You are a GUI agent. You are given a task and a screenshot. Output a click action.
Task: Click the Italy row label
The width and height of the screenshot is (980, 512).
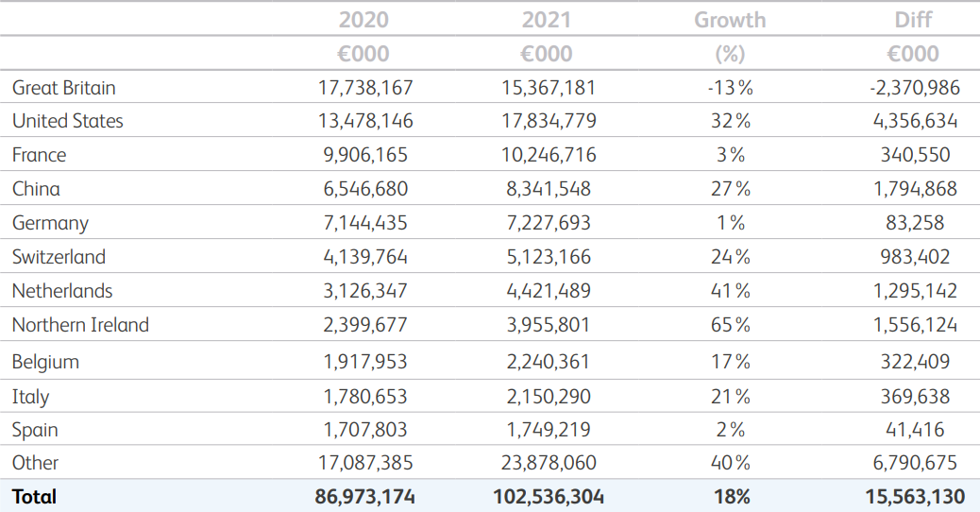point(30,397)
